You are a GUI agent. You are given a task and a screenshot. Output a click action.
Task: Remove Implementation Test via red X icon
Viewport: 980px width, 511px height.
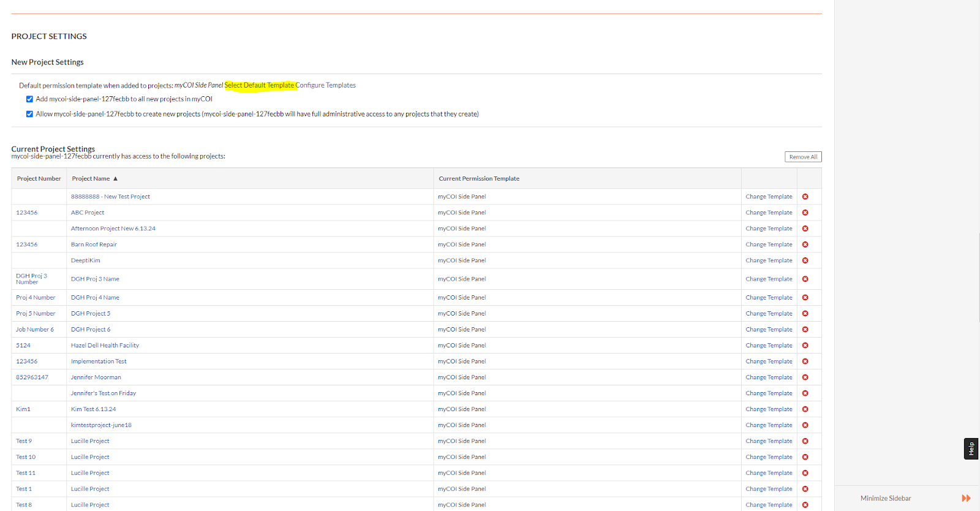805,361
